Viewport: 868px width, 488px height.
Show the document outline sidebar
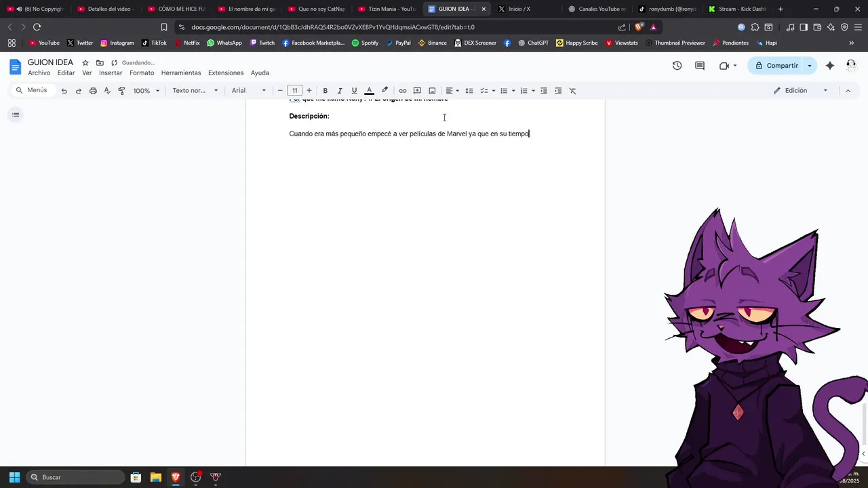coord(16,115)
